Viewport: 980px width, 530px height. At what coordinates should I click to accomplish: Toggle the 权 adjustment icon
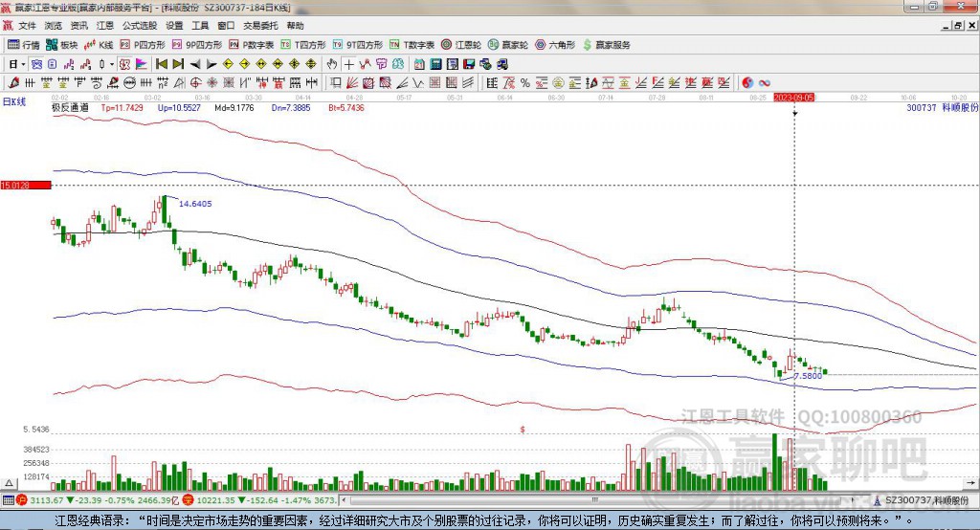tap(125, 64)
